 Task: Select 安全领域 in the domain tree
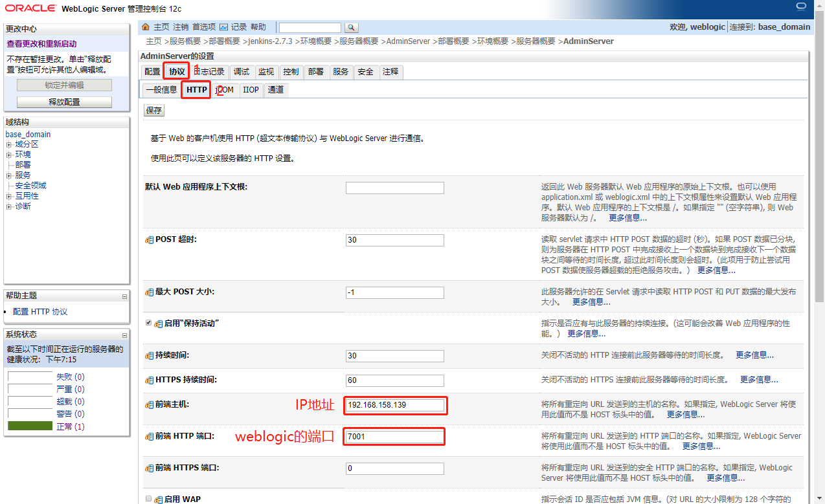tap(31, 186)
